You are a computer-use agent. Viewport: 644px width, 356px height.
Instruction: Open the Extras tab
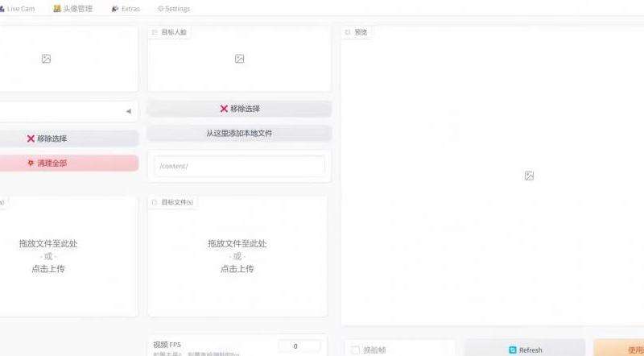click(126, 9)
